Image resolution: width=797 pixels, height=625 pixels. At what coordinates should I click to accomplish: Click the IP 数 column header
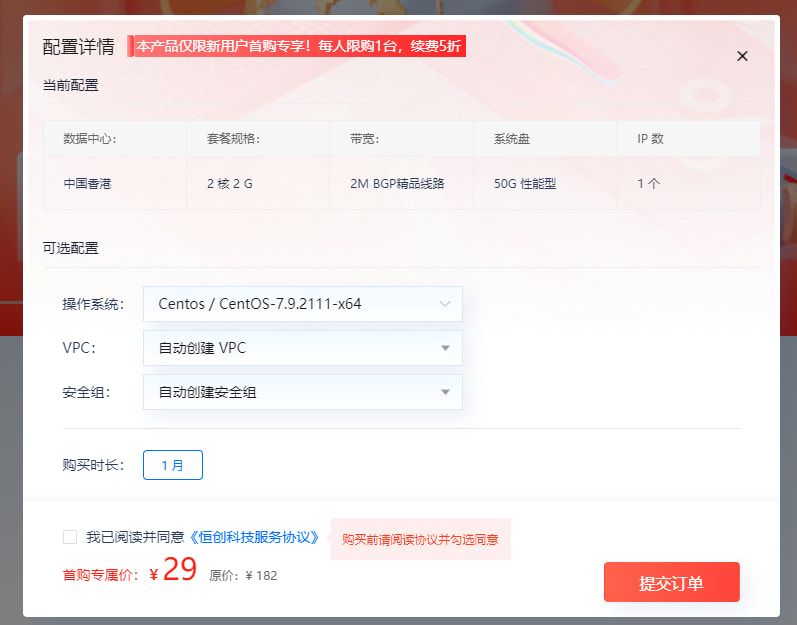point(689,139)
